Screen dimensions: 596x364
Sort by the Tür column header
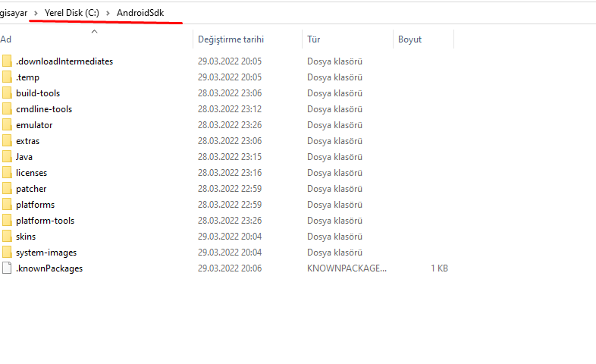314,39
